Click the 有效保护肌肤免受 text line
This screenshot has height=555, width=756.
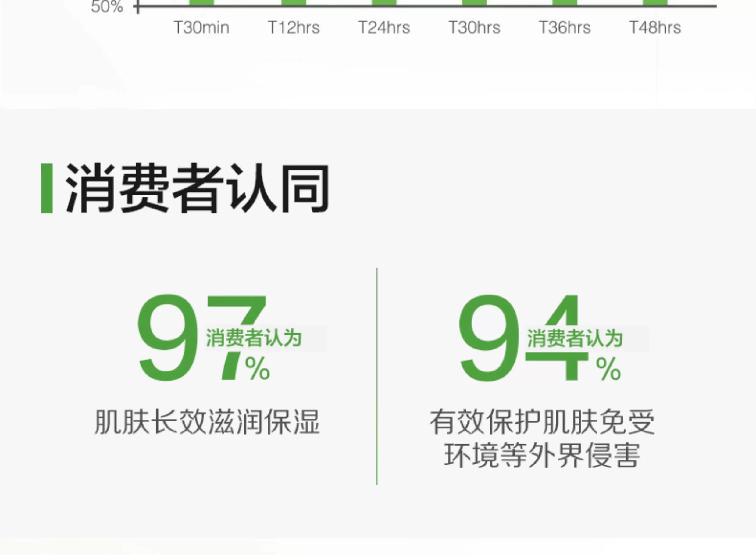tap(542, 422)
